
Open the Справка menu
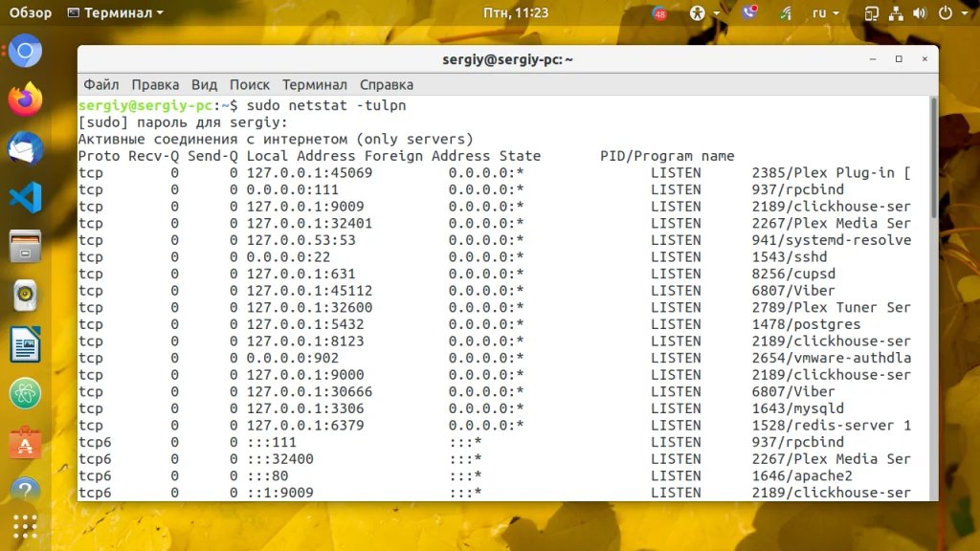click(387, 84)
